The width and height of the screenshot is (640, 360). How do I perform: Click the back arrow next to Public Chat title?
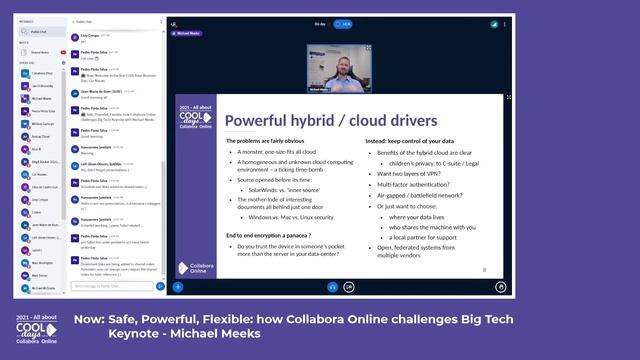[73, 22]
